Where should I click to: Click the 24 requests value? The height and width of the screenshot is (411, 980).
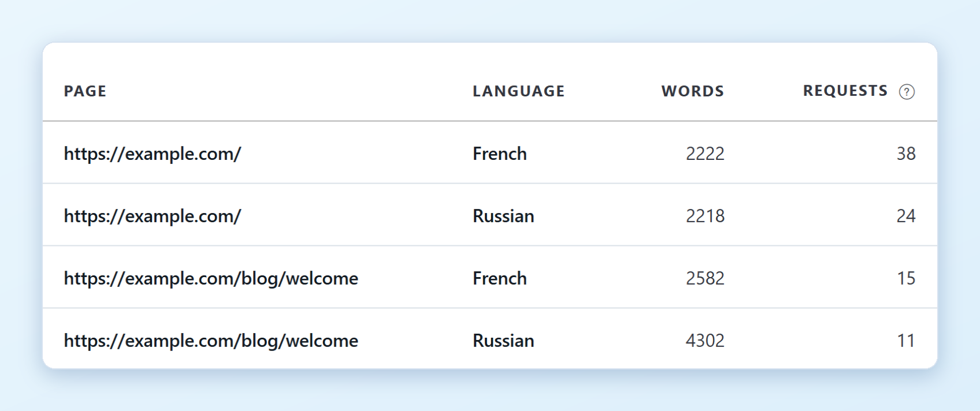pos(906,216)
